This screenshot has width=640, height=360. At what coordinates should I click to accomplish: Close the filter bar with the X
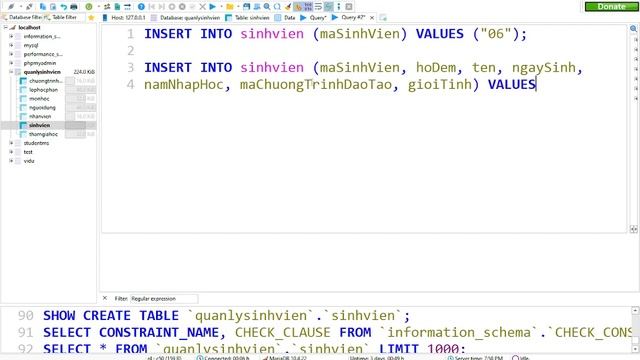tap(105, 298)
